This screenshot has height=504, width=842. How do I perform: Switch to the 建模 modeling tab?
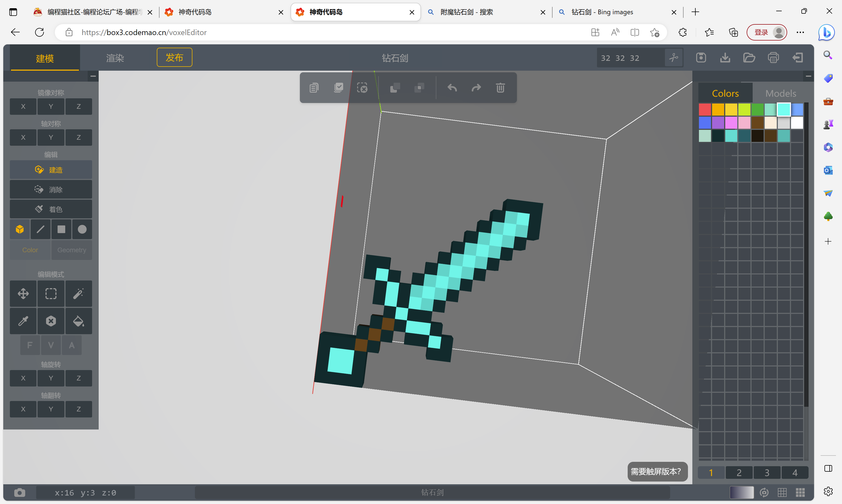pos(45,58)
